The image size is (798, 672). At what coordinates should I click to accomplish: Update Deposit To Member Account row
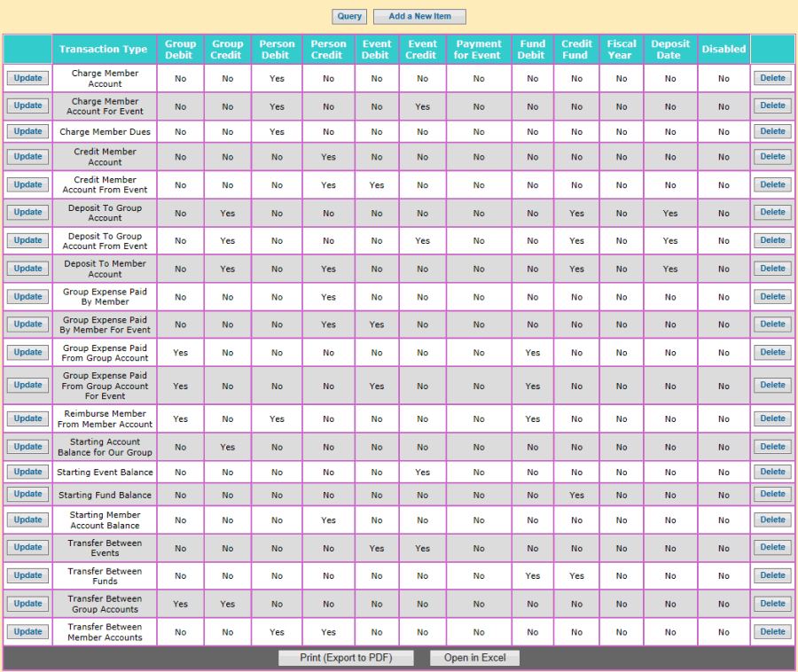(28, 268)
